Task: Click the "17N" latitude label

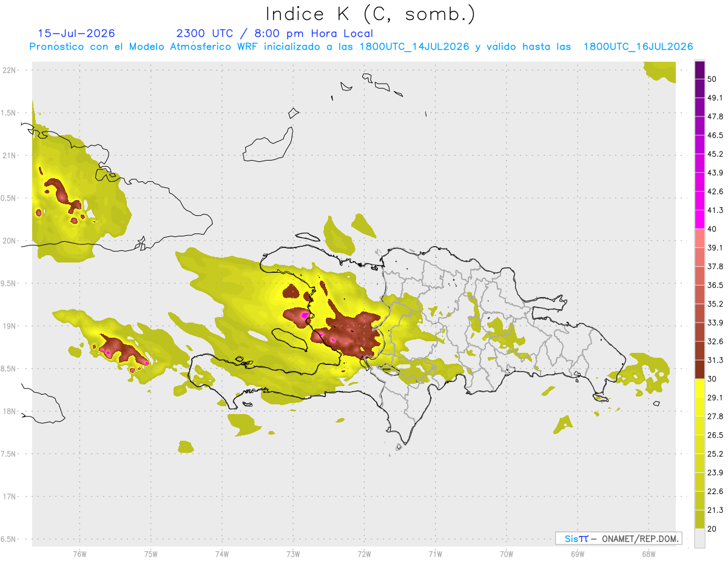Action: (9, 497)
